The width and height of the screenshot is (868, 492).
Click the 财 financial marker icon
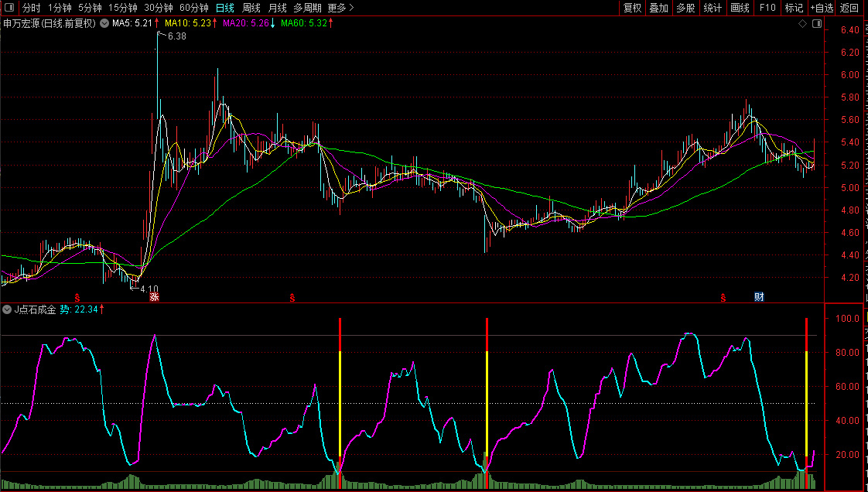click(x=759, y=297)
